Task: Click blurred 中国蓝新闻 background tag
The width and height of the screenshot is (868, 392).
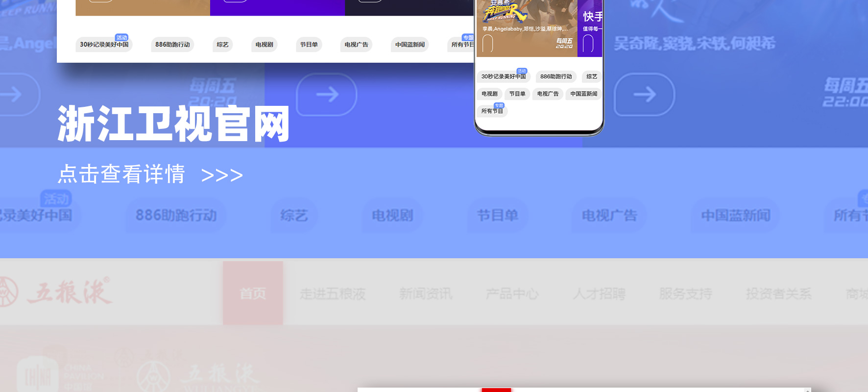Action: (736, 215)
